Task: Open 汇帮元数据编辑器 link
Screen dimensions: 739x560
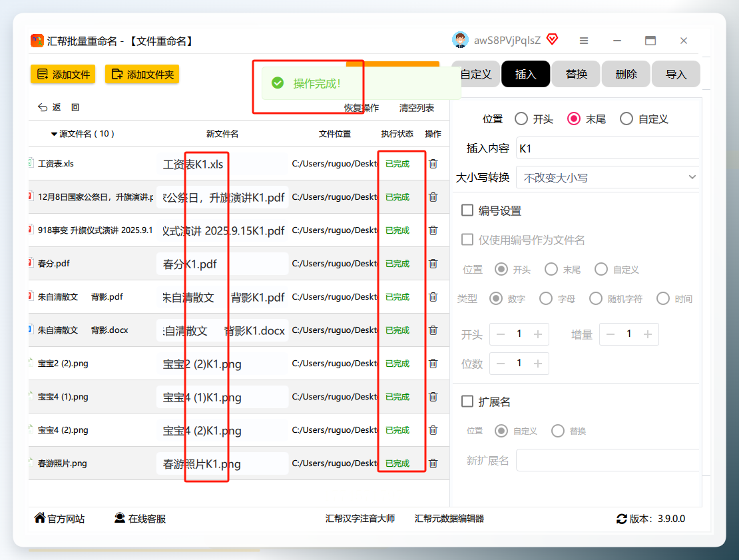Action: (449, 519)
